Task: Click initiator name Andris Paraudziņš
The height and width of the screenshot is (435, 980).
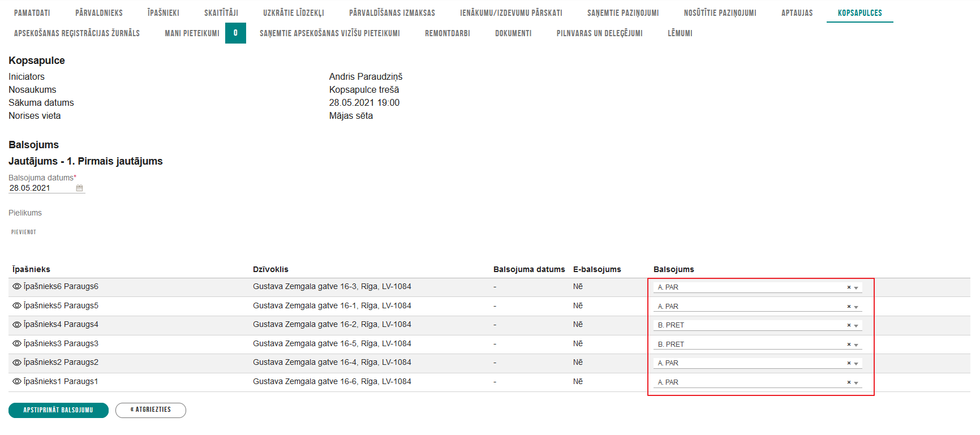Action: [x=366, y=76]
